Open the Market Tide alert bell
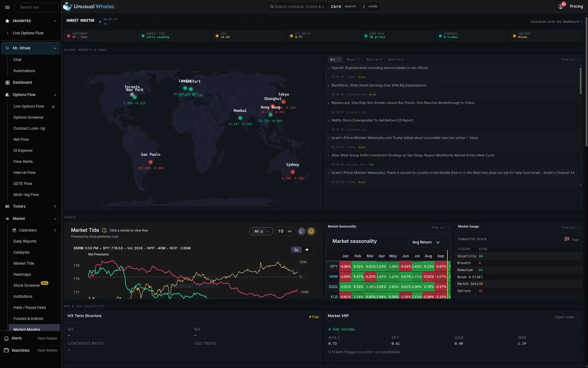Viewport: 588px width, 368px height. pyautogui.click(x=311, y=231)
